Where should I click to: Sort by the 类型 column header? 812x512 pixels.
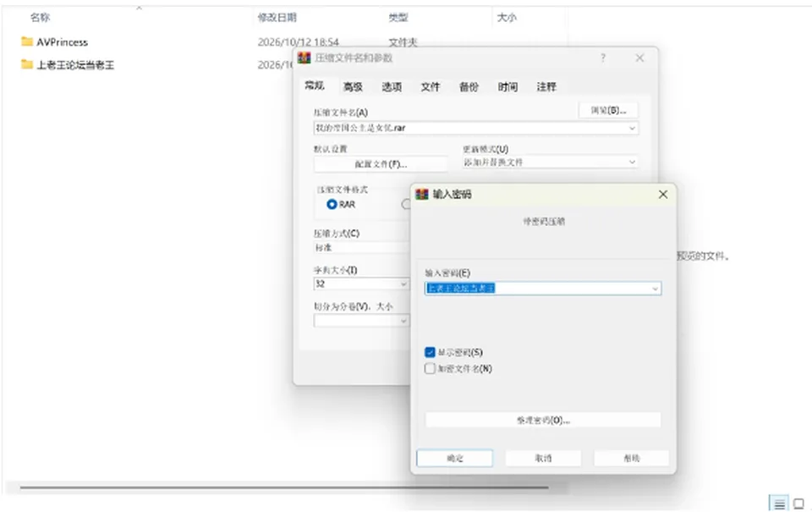point(398,18)
